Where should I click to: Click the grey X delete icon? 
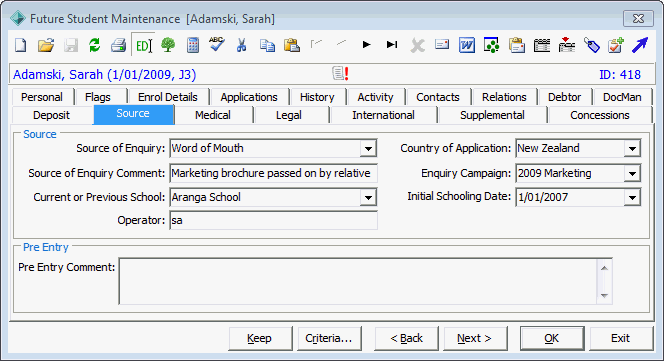[418, 45]
